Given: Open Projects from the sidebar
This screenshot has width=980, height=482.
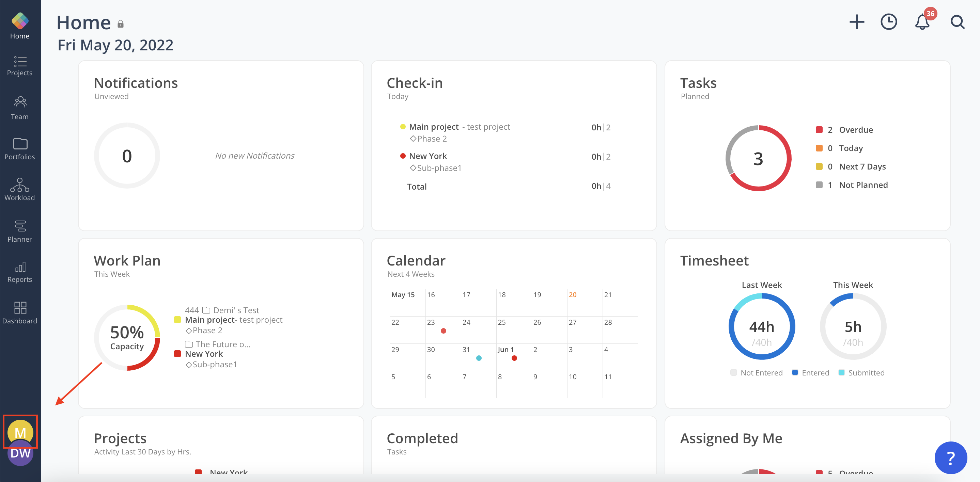Looking at the screenshot, I should pyautogui.click(x=20, y=66).
